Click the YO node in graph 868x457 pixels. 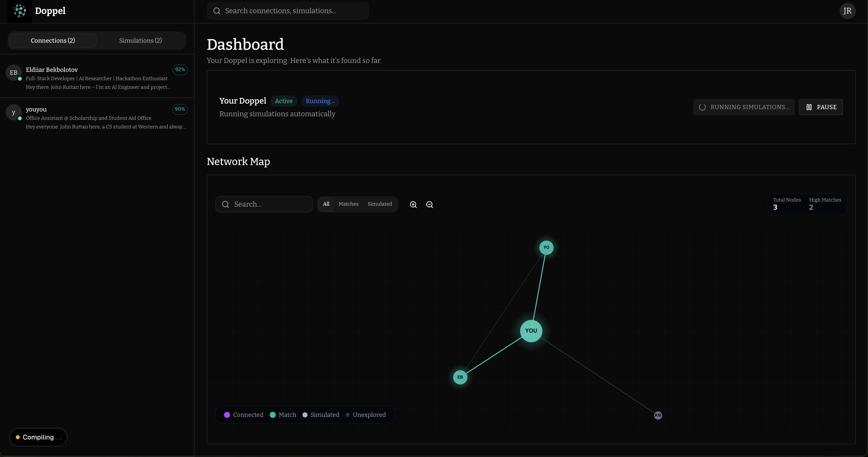click(x=546, y=248)
